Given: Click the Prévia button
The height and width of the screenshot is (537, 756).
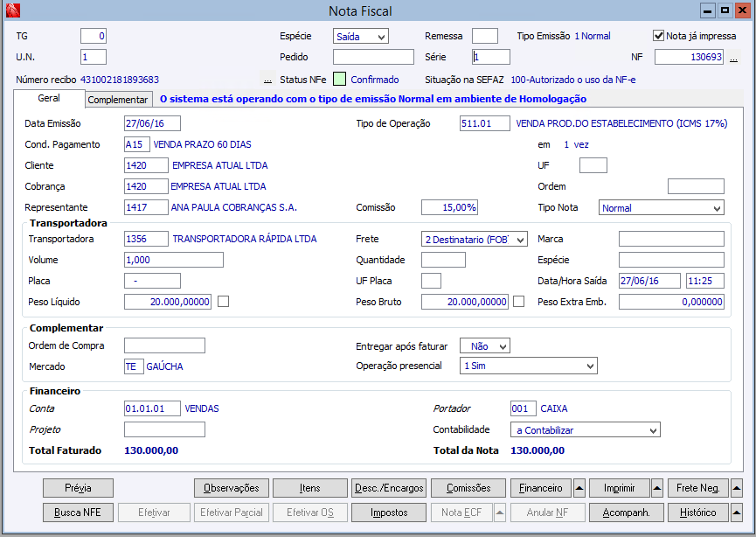Looking at the screenshot, I should pos(78,488).
